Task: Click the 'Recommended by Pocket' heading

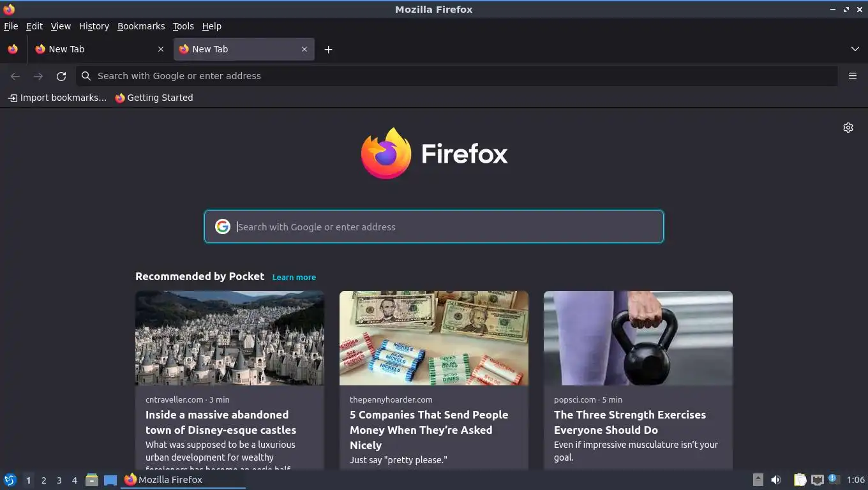Action: click(200, 276)
